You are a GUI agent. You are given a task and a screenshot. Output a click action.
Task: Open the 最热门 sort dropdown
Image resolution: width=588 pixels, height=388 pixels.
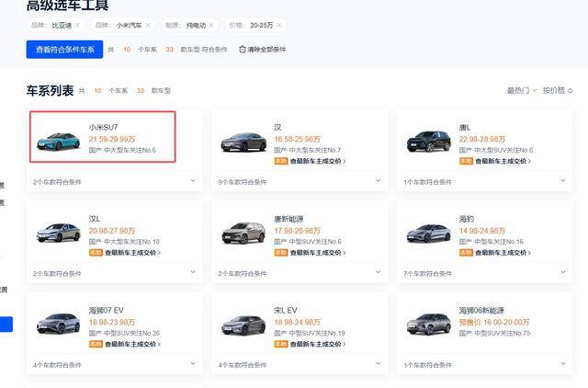[522, 90]
